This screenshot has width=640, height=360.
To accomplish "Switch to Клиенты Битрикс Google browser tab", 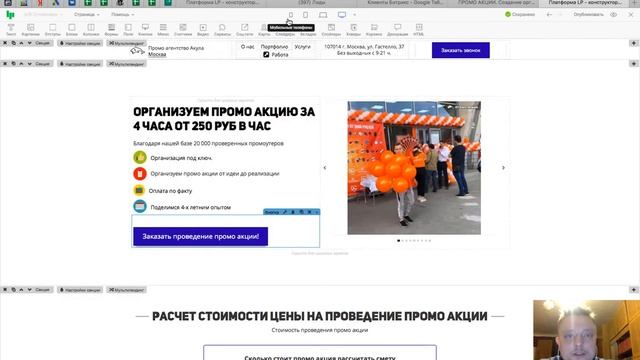I will [405, 2].
